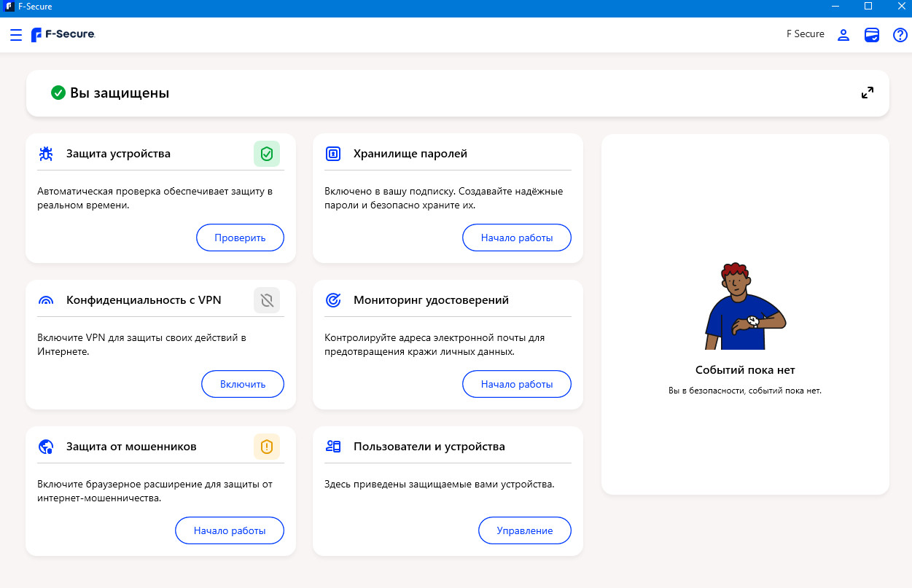The image size is (912, 588).
Task: Click the grey VPN disabled status icon
Action: tap(267, 300)
